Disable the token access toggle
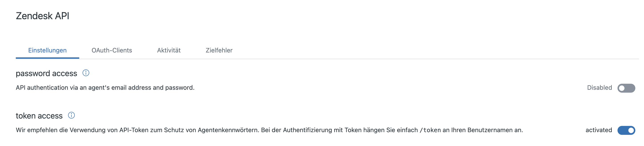 click(626, 130)
